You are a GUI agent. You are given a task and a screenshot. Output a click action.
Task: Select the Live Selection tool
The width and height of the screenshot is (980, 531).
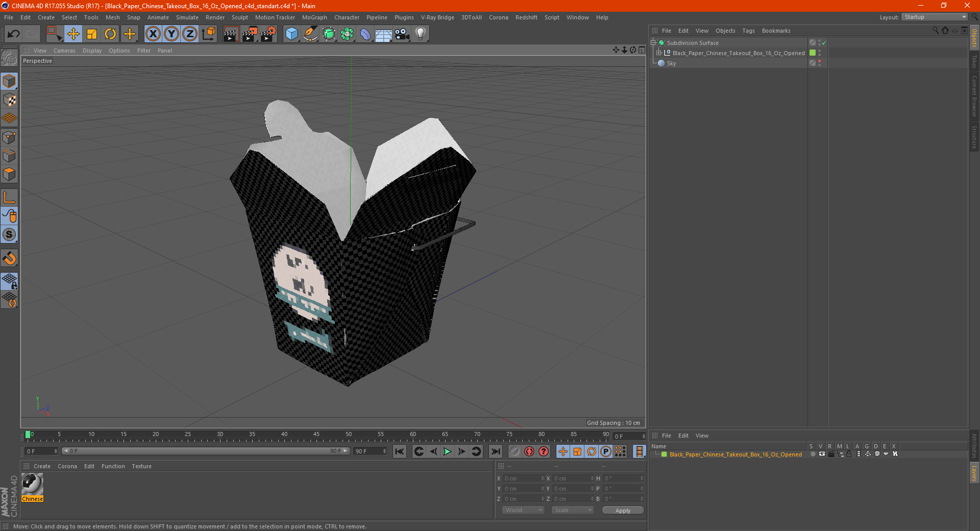click(x=54, y=34)
